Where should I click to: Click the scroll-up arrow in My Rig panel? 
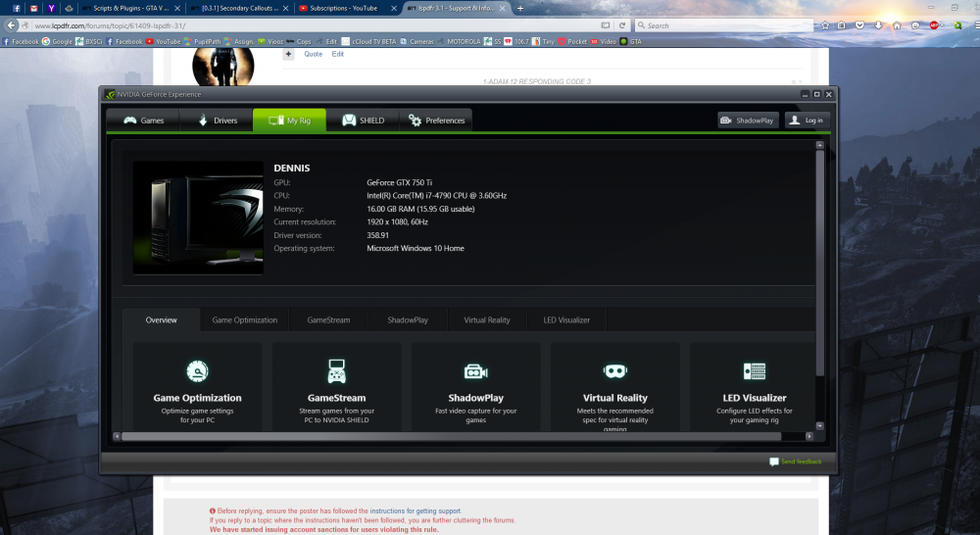(820, 145)
